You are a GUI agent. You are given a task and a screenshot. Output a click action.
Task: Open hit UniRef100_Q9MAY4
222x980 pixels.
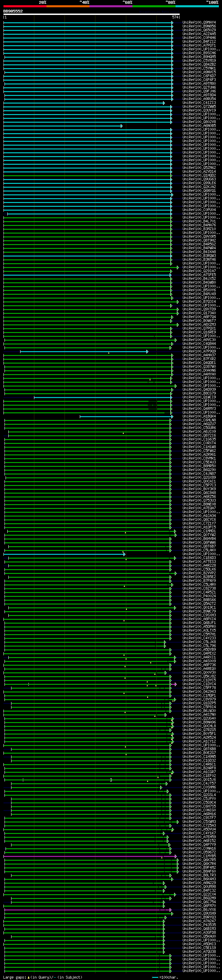click(199, 23)
